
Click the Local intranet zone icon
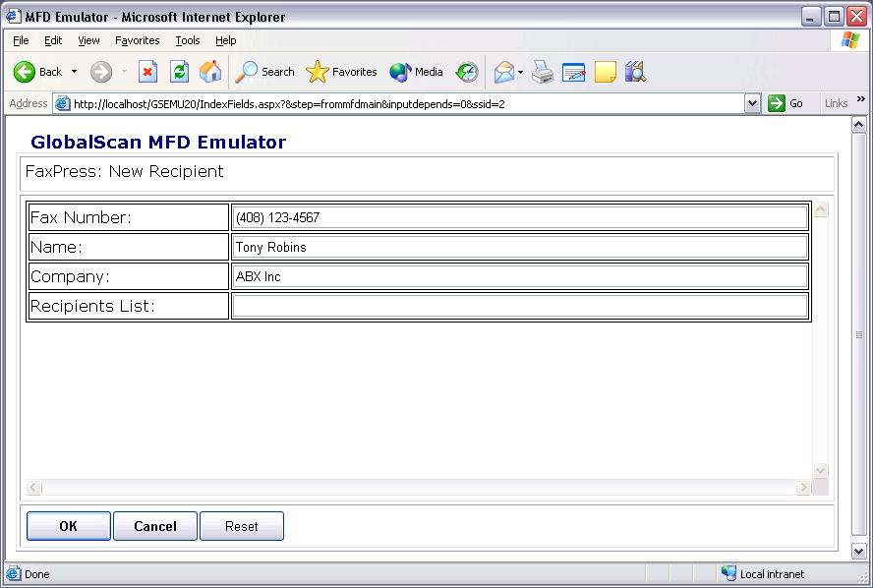click(728, 573)
